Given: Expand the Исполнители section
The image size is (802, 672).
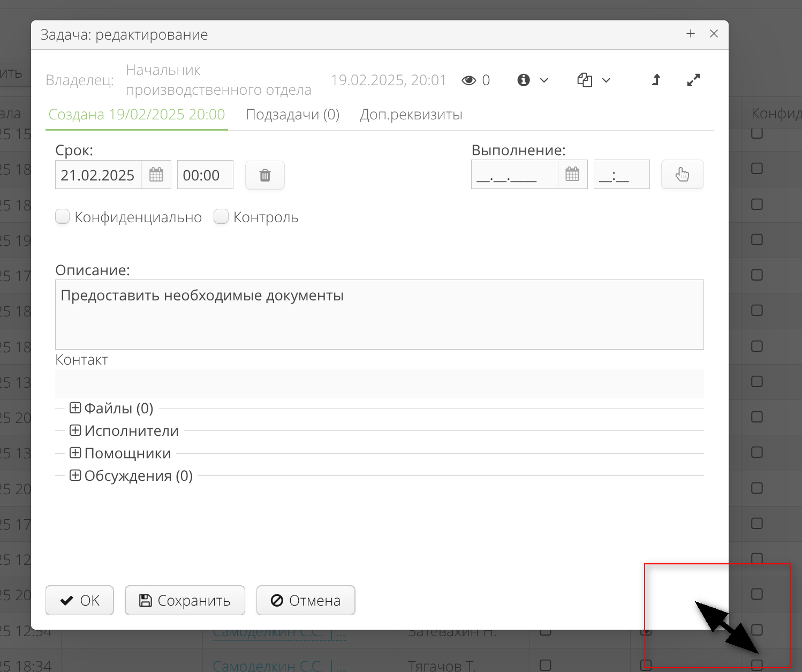Looking at the screenshot, I should click(x=75, y=431).
